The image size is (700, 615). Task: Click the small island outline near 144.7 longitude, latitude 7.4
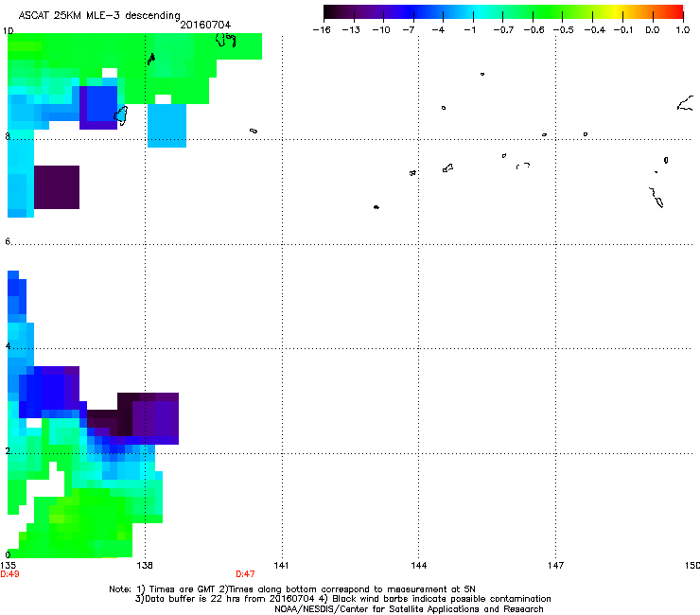447,168
